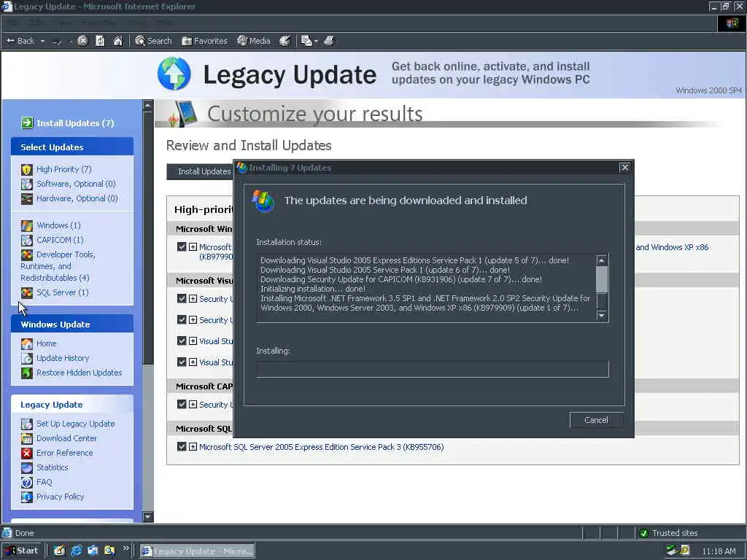Click the Stop loading icon in toolbar

82,41
